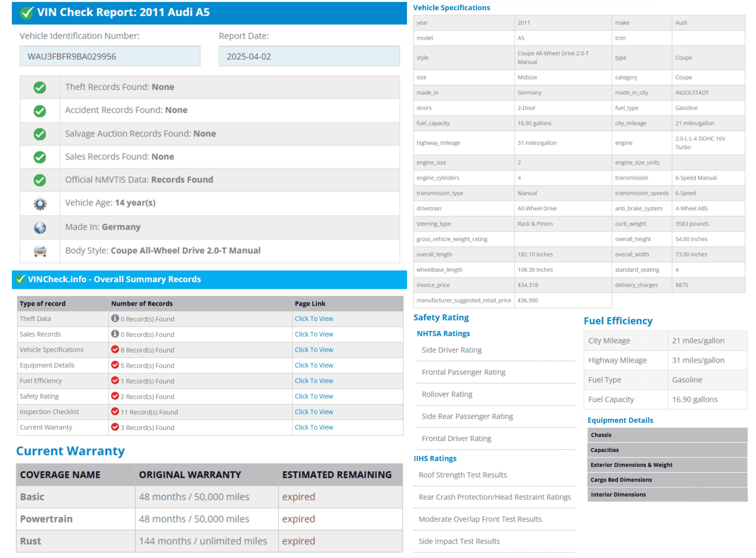Click the green checkmark beside Theft Records
Viewport: 756px width, 558px height.
(x=40, y=87)
